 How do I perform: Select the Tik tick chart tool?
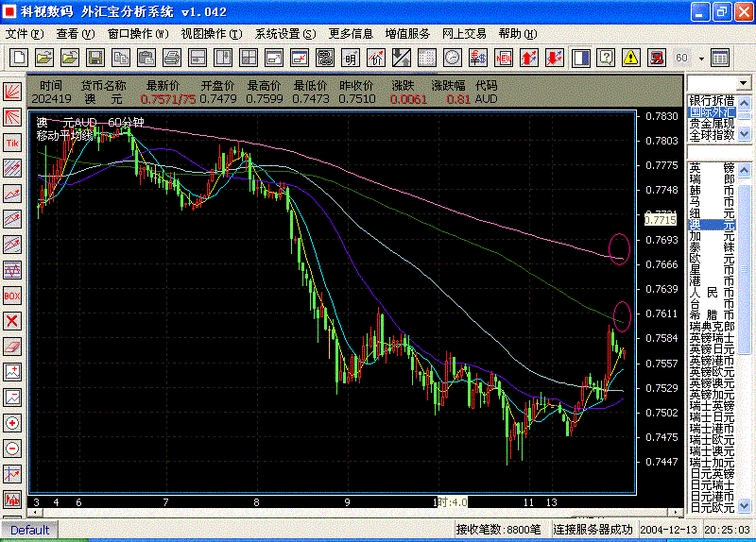[12, 143]
